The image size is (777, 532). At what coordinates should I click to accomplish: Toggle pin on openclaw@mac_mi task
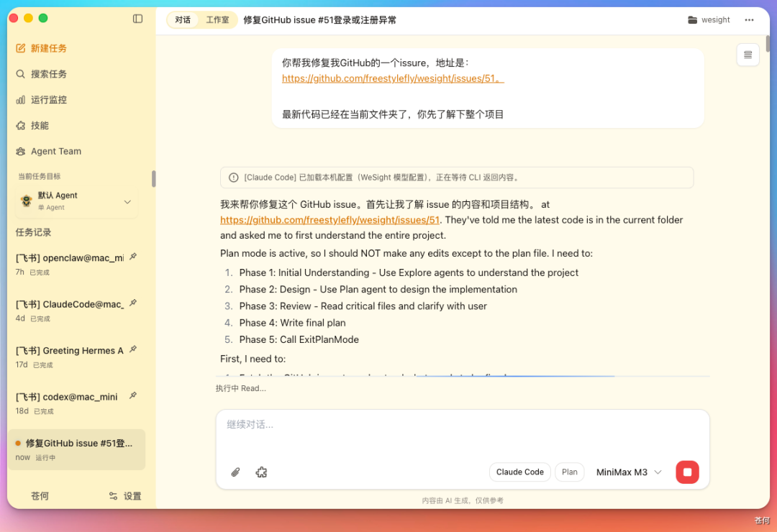point(133,257)
